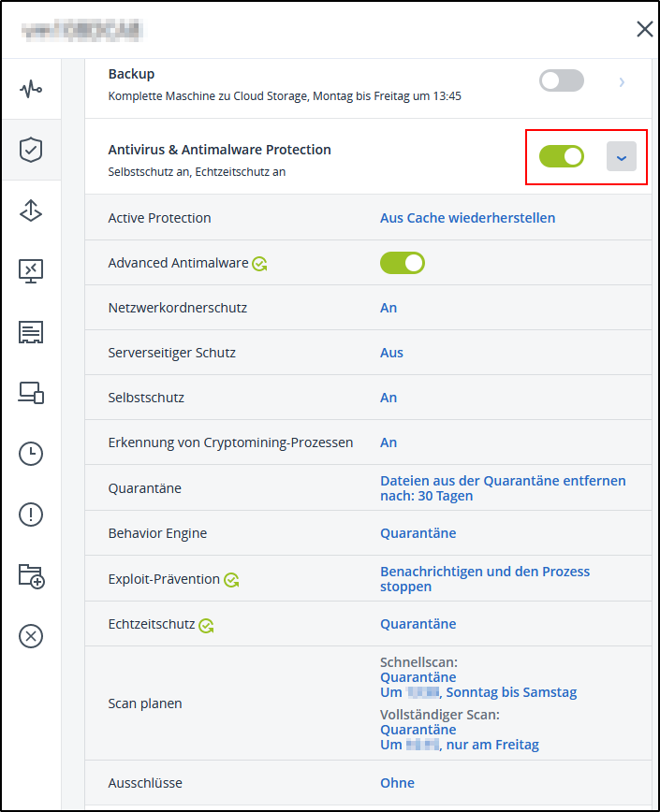Select the devices icon in the sidebar
660x812 pixels.
(31, 393)
